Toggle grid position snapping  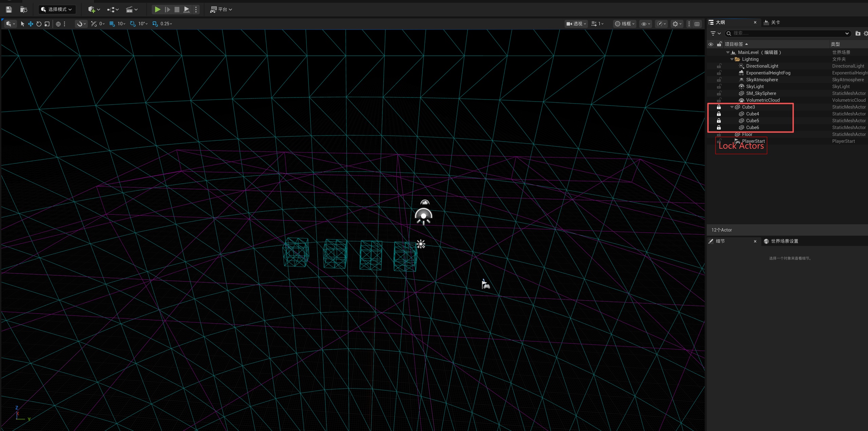112,24
